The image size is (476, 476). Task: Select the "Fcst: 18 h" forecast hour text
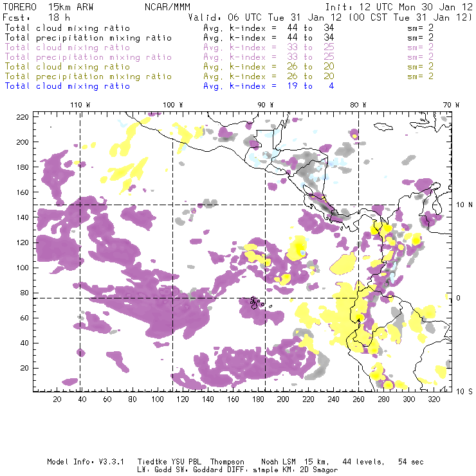pos(36,17)
